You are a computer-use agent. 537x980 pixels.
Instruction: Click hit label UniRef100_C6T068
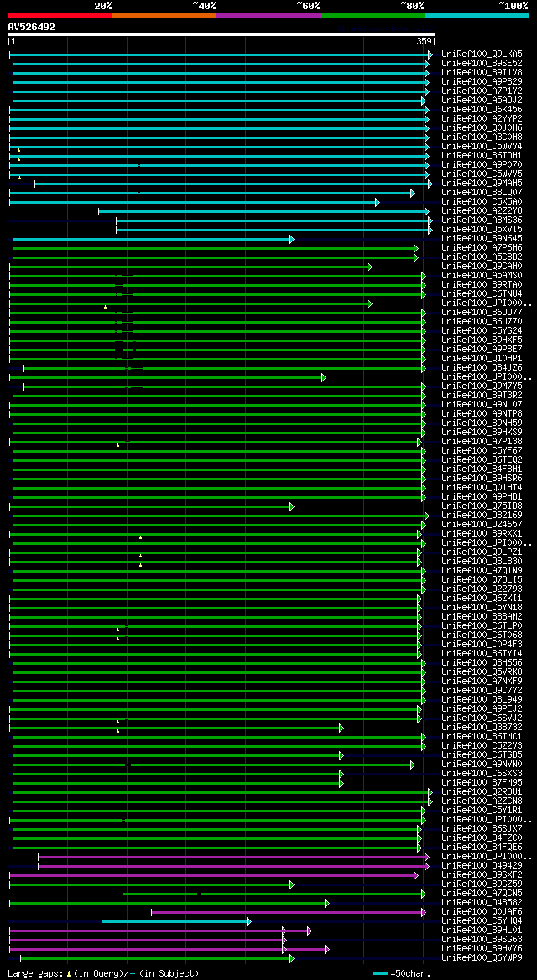tap(482, 635)
